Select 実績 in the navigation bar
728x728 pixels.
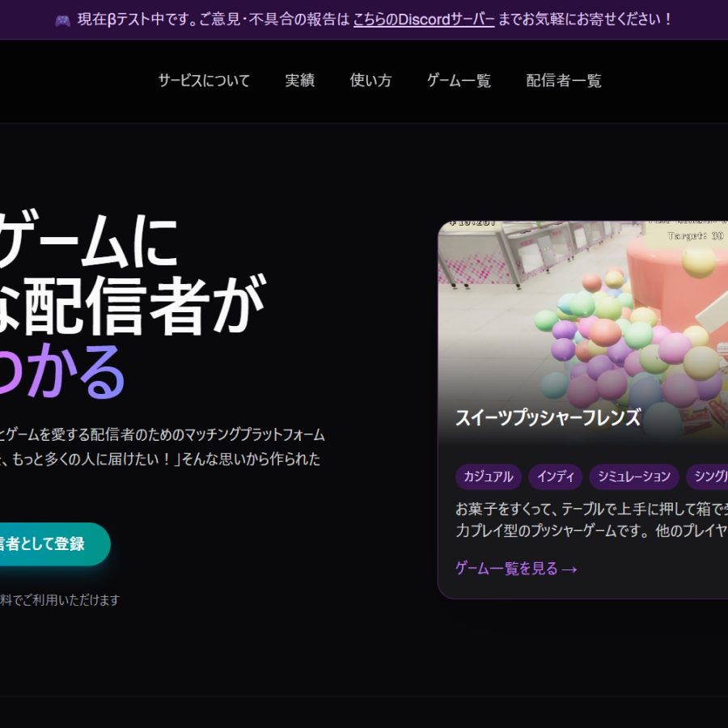pos(298,81)
